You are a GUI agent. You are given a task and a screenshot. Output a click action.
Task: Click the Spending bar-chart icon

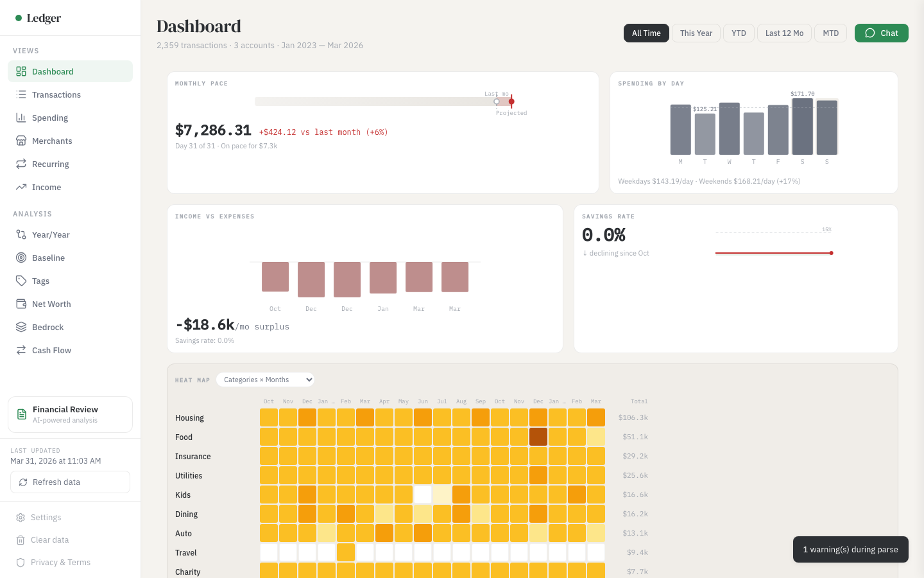click(21, 118)
